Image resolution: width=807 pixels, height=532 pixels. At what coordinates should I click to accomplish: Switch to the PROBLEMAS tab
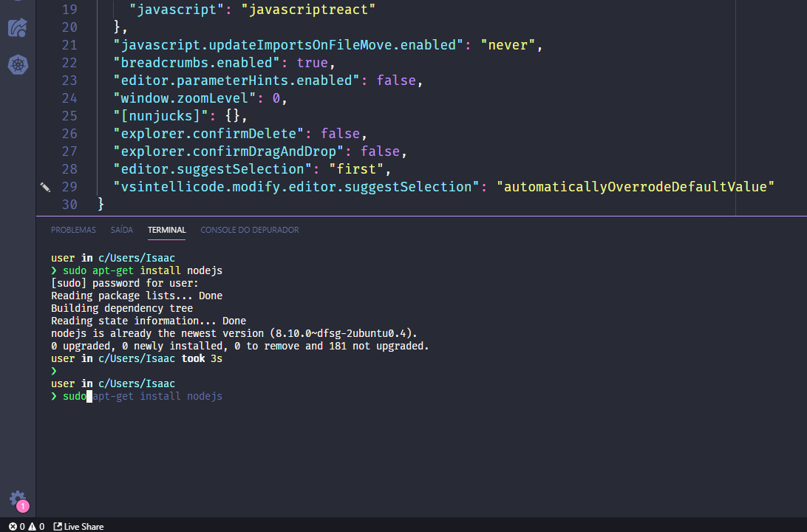(73, 230)
